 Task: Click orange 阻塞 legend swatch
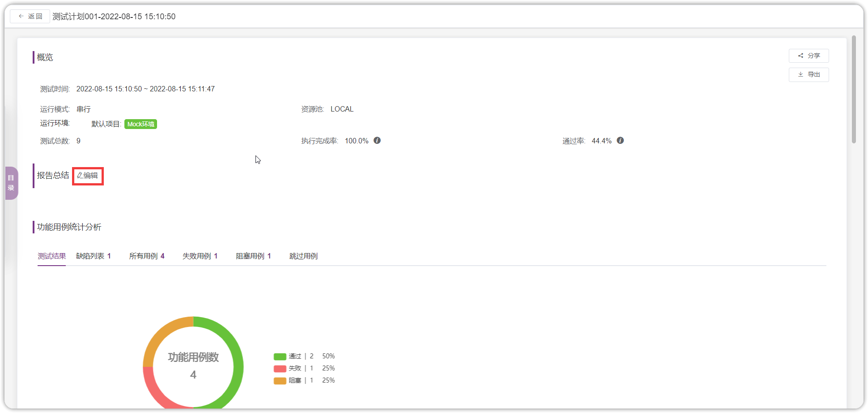(280, 381)
